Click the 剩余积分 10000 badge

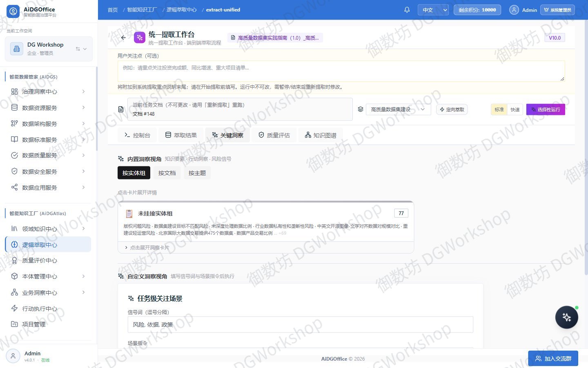pos(477,10)
